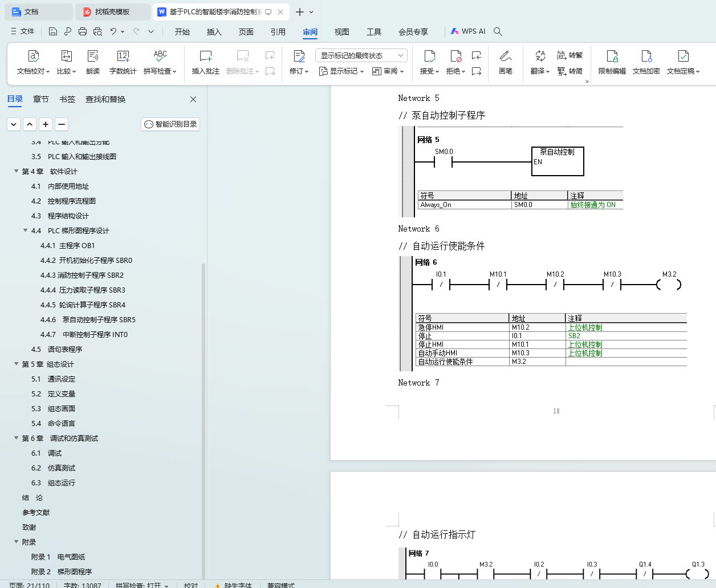This screenshot has width=716, height=588.
Task: Click the new tab plus button
Action: coord(300,11)
